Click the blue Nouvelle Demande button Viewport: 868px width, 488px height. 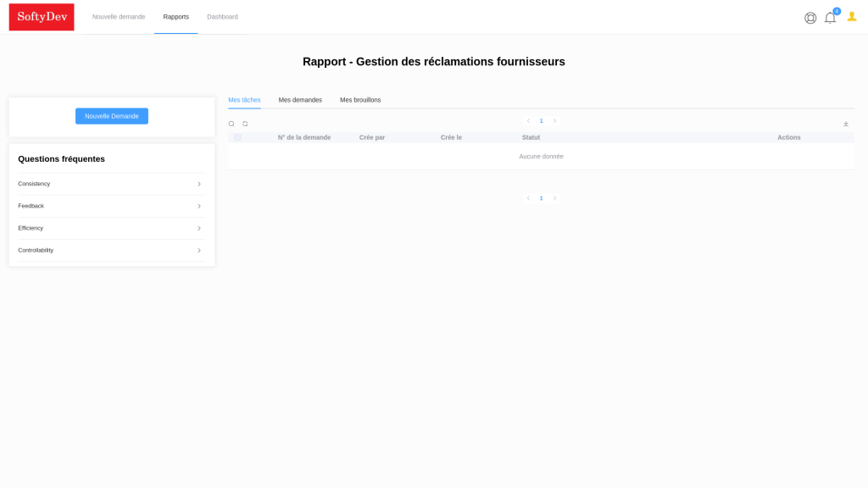112,116
